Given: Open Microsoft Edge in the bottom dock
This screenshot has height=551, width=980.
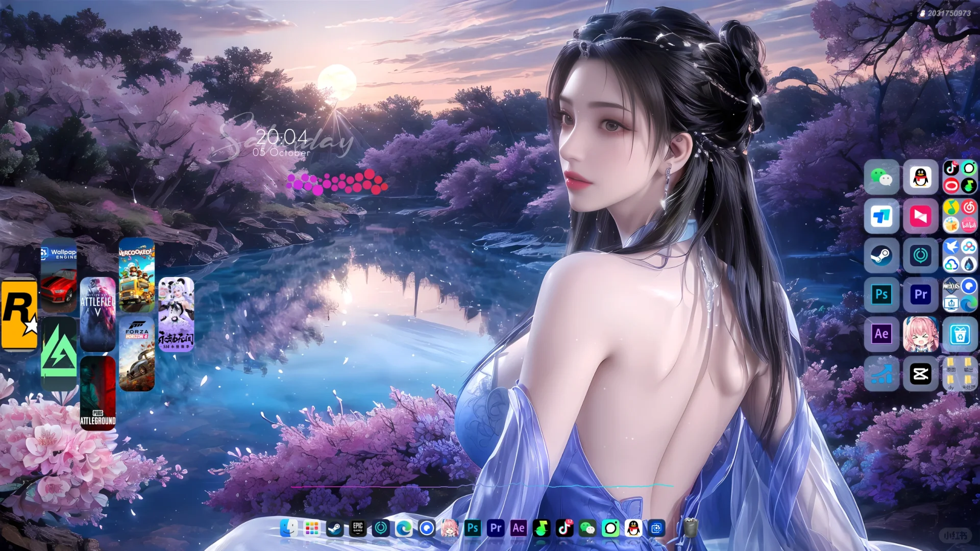Looking at the screenshot, I should tap(404, 528).
